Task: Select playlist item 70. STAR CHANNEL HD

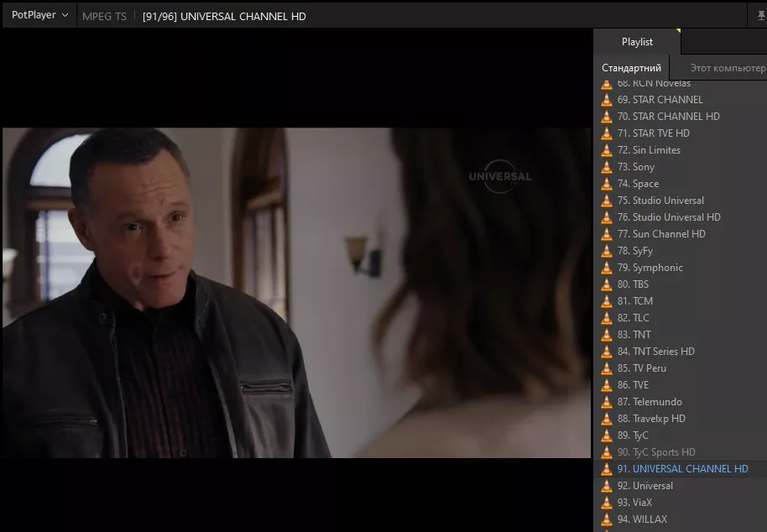Action: click(x=681, y=117)
